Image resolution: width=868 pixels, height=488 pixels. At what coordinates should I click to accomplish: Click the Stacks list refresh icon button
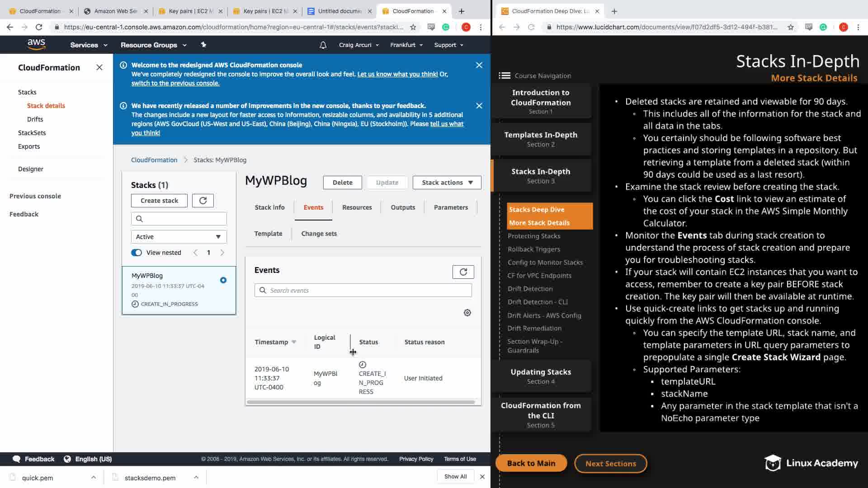tap(203, 201)
